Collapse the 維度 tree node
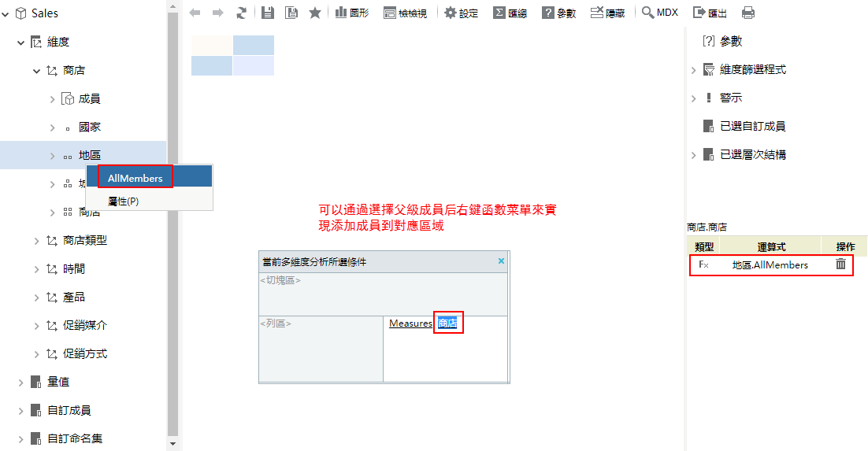The image size is (868, 451). [21, 42]
